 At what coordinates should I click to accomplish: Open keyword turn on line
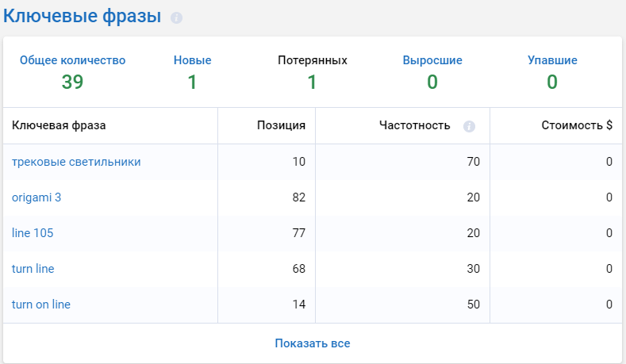click(41, 305)
